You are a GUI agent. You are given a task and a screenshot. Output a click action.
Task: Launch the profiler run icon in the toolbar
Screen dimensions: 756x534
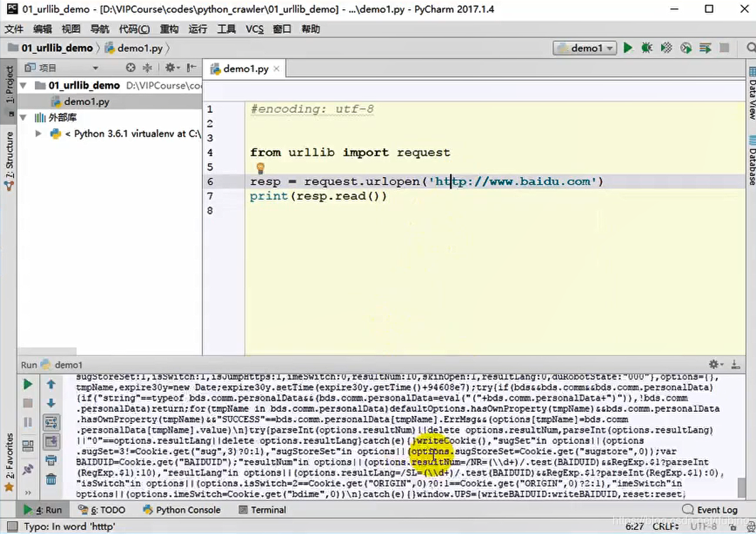pyautogui.click(x=686, y=48)
